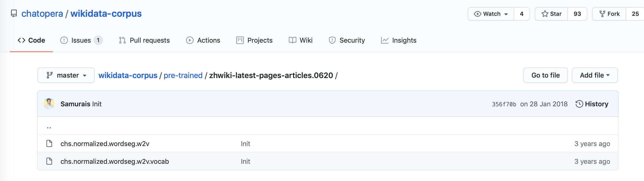The height and width of the screenshot is (181, 644).
Task: Click the file icon for chs.normalized.wordseg.w2v
Action: pyautogui.click(x=49, y=143)
